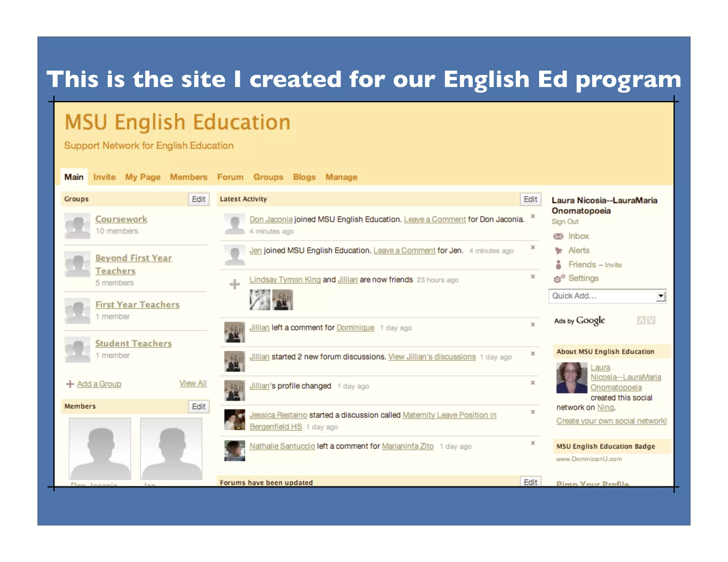Dismiss the Don Jaconia joined activity
The image size is (728, 562).
533,216
